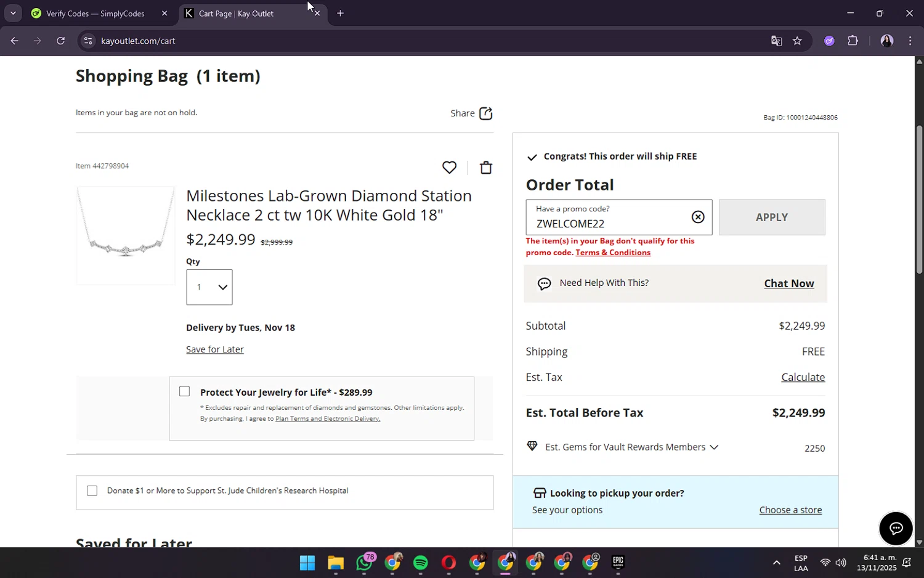Click the gem icon beside Est. Gems

pyautogui.click(x=532, y=446)
